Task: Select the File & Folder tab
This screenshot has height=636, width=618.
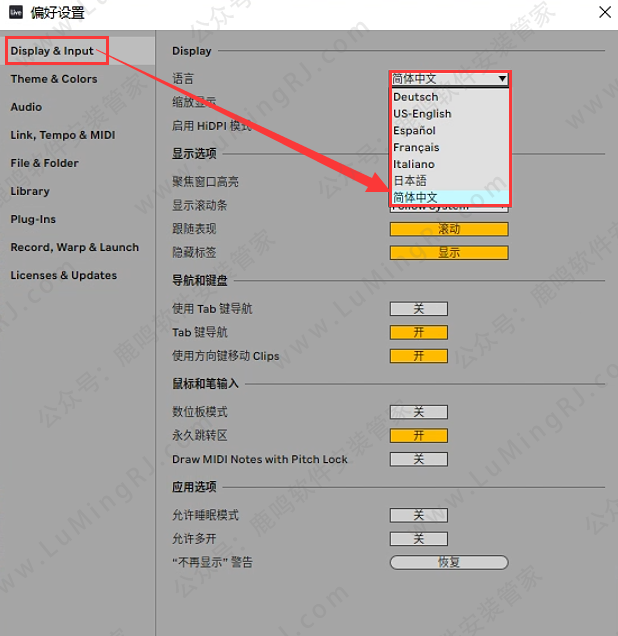Action: tap(45, 163)
